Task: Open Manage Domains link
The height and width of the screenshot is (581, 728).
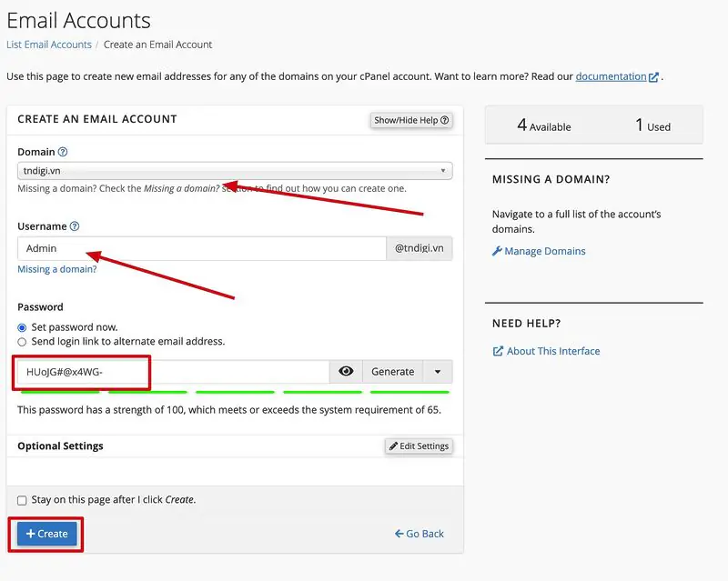Action: pyautogui.click(x=539, y=251)
